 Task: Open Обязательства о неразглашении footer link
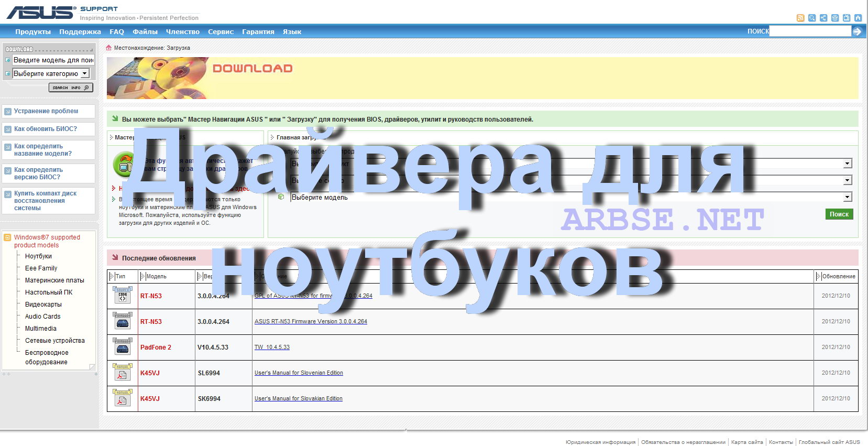[x=683, y=442]
